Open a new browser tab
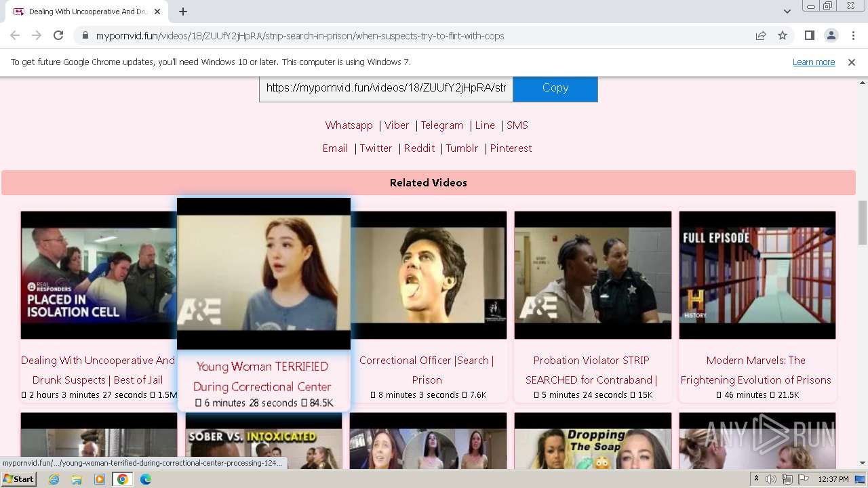The width and height of the screenshot is (868, 488). point(183,12)
